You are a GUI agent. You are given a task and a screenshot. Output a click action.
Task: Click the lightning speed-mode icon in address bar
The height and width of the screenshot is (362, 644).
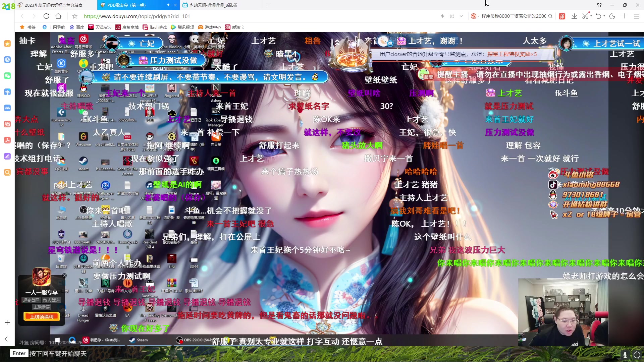click(x=442, y=16)
